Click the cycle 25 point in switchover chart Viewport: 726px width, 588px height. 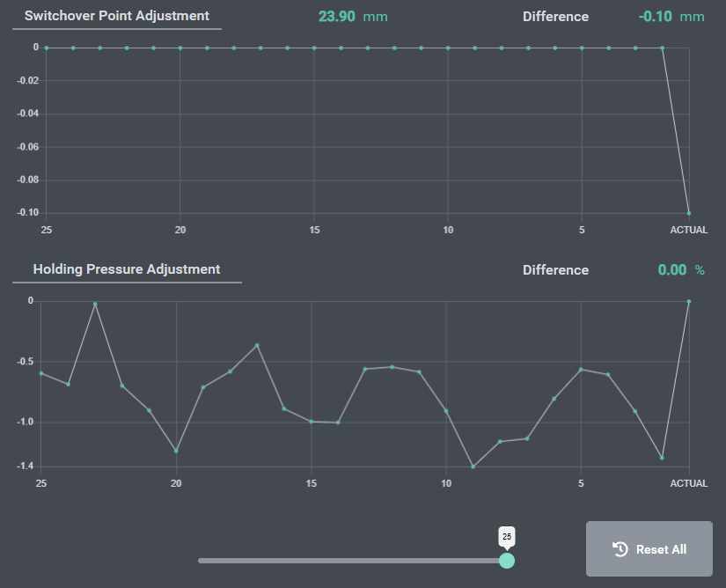point(46,48)
